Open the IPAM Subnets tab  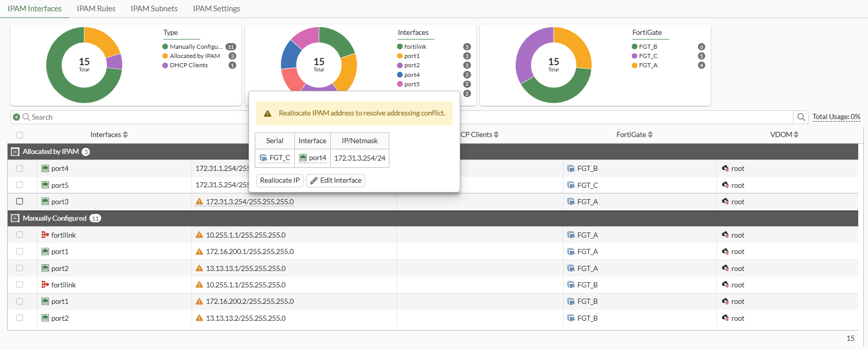pos(154,9)
